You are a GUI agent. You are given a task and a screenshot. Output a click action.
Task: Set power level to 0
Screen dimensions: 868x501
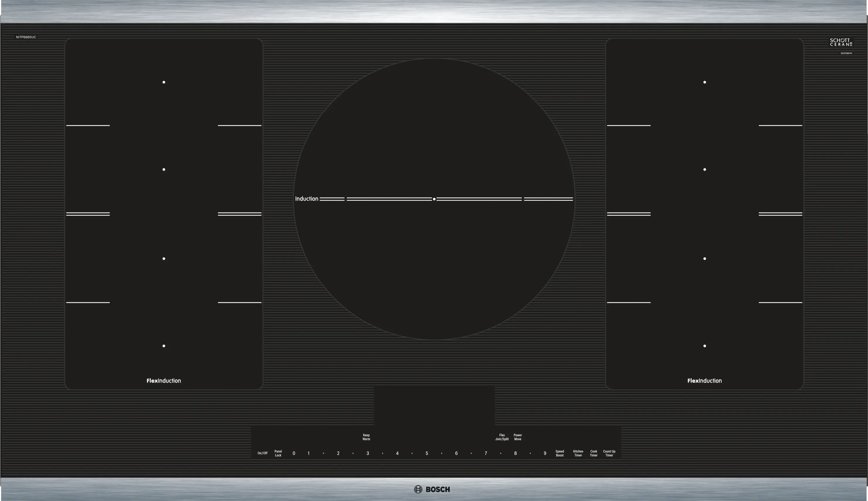(x=294, y=453)
